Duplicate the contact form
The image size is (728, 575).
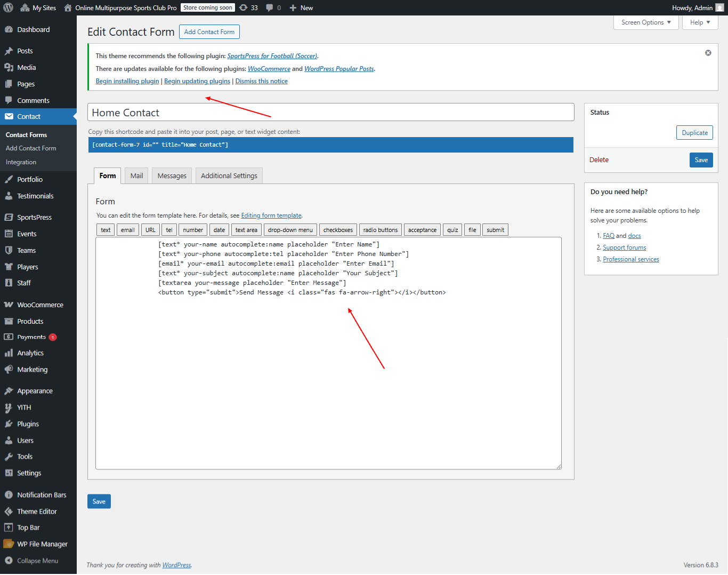pos(694,132)
